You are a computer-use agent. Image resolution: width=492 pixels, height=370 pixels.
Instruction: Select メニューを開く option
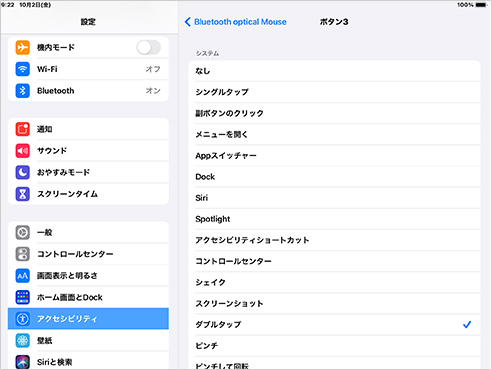click(x=334, y=134)
